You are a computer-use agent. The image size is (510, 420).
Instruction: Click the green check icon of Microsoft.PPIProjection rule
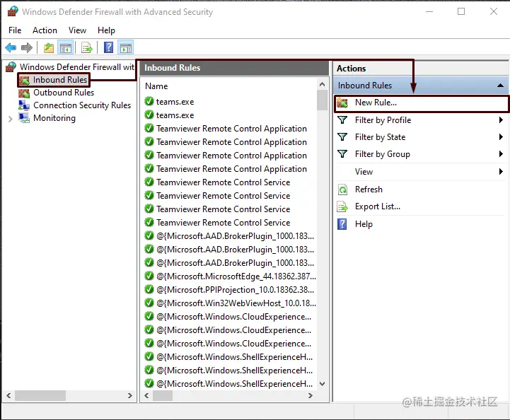[x=149, y=289]
